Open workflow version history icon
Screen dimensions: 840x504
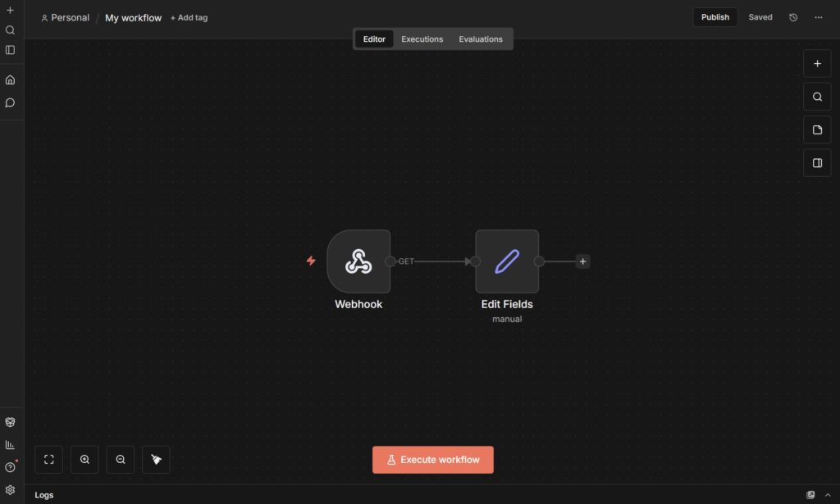click(x=793, y=17)
